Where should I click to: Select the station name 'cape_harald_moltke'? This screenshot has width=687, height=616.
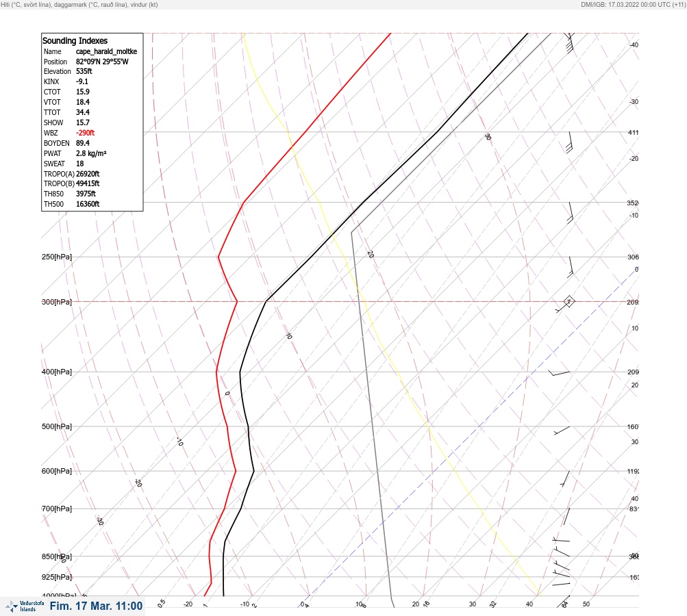click(x=106, y=51)
